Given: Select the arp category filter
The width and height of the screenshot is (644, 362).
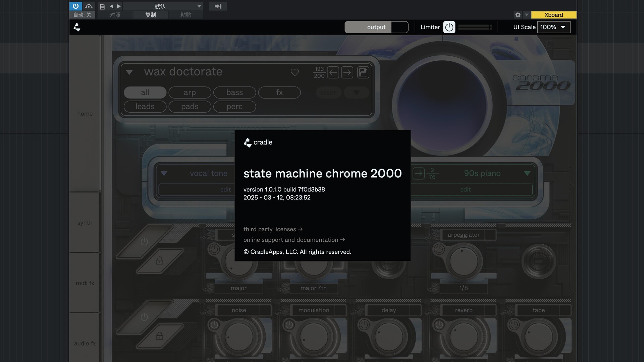Looking at the screenshot, I should pyautogui.click(x=190, y=93).
